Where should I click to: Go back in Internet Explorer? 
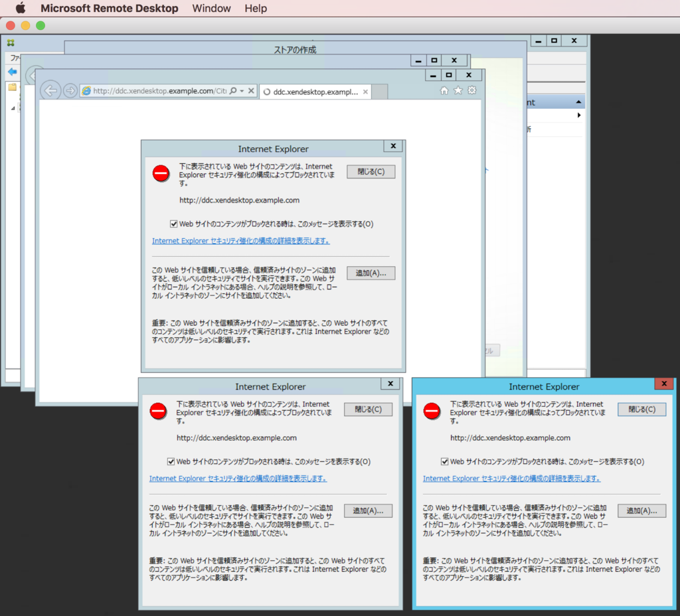point(50,90)
